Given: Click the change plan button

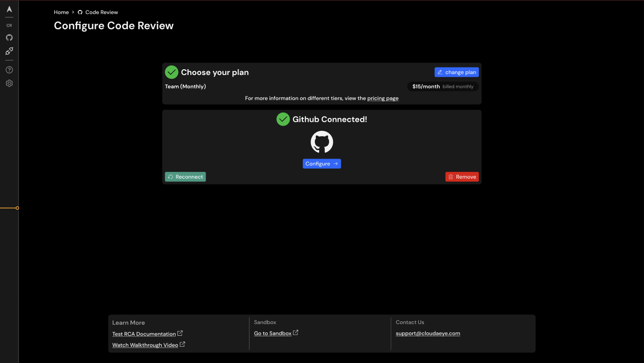Looking at the screenshot, I should coord(457,72).
